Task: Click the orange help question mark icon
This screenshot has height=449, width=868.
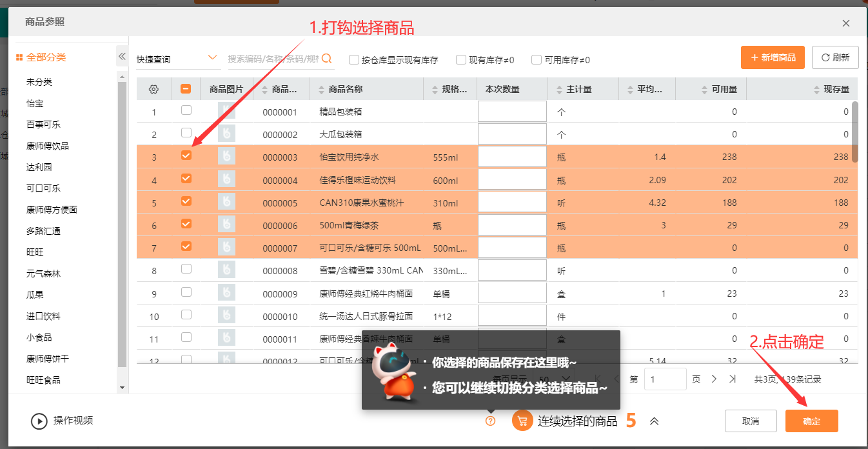Action: coord(491,421)
